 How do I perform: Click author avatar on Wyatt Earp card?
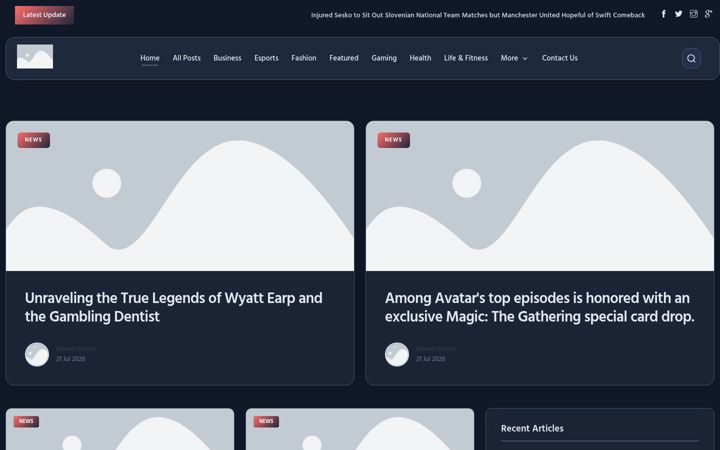(37, 354)
